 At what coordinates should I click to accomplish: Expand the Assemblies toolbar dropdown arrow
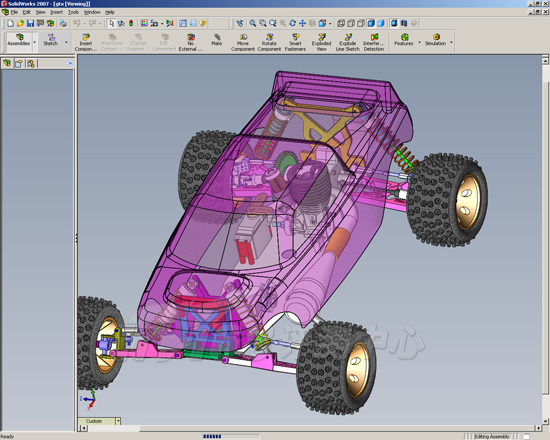[x=35, y=42]
